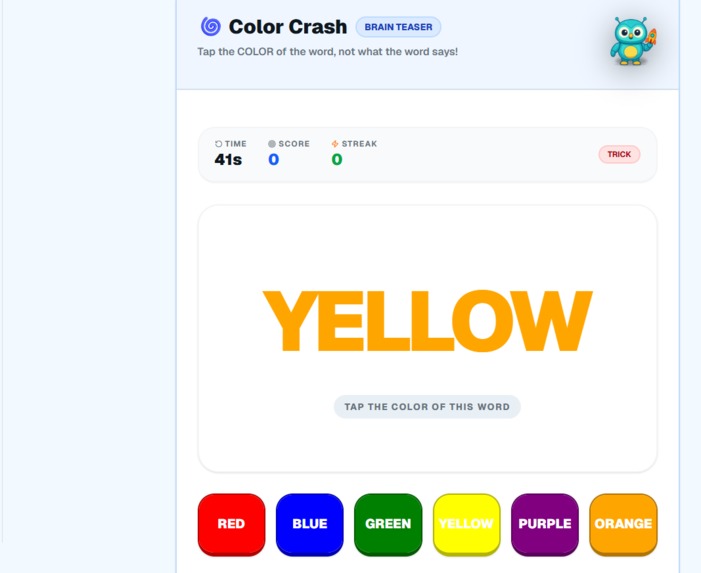701x573 pixels.
Task: Click the Color Crash spiral logo icon
Action: [x=211, y=26]
